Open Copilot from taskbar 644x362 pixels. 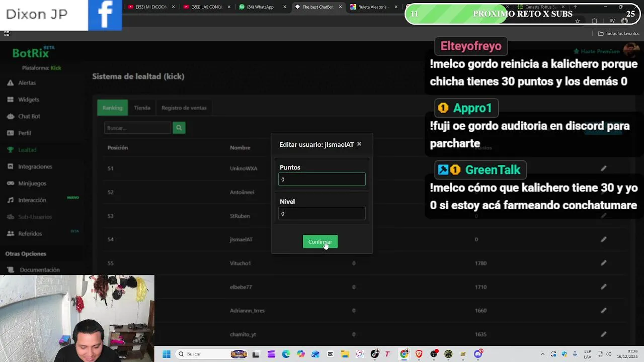pyautogui.click(x=301, y=354)
